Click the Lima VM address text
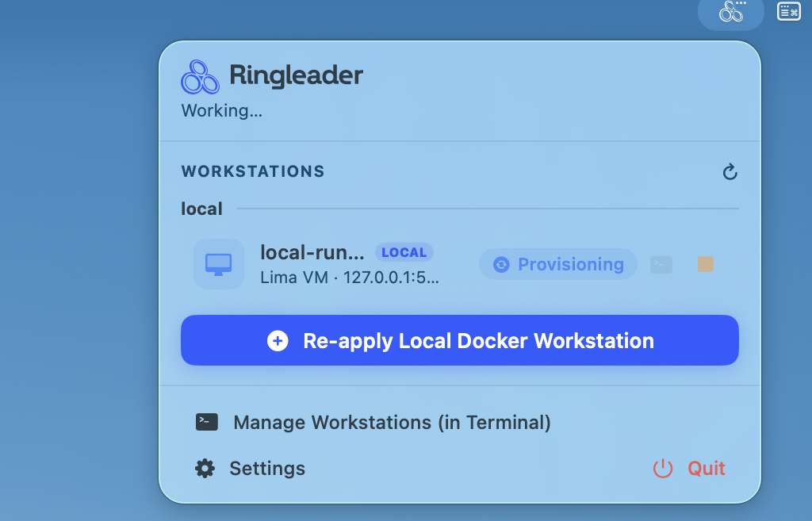Screen dimensions: 812x521 pos(350,278)
